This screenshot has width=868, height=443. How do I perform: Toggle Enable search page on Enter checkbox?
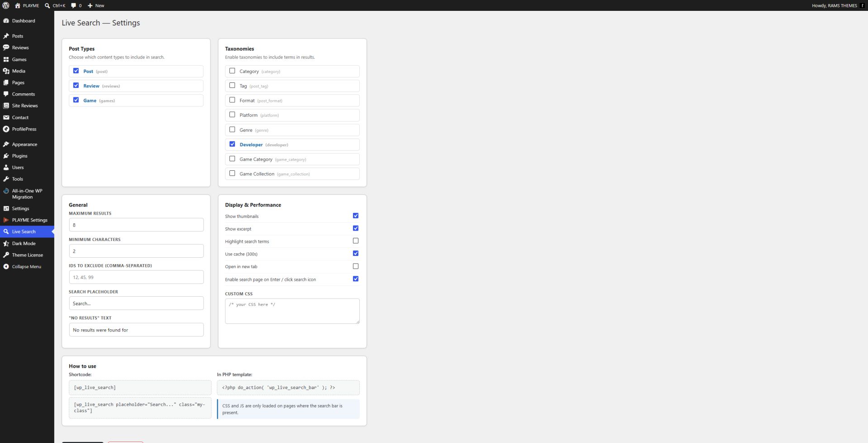pyautogui.click(x=356, y=279)
